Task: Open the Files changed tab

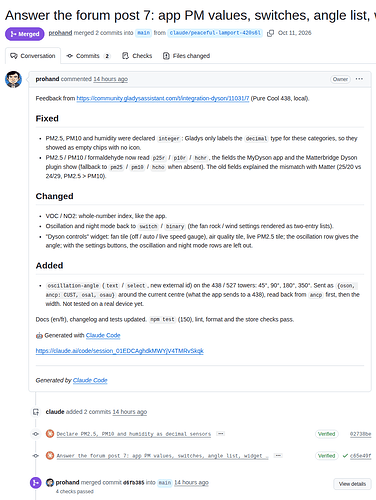Action: tap(186, 56)
